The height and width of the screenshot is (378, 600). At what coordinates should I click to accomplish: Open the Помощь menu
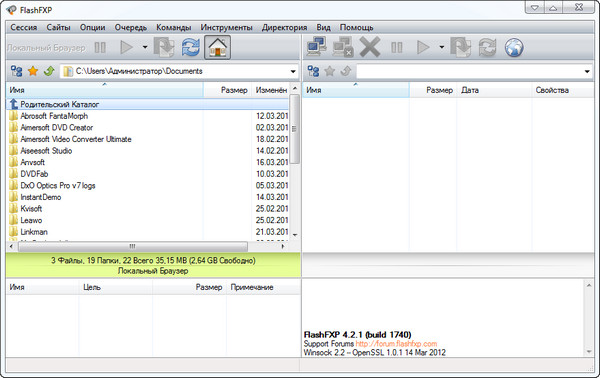click(x=357, y=28)
